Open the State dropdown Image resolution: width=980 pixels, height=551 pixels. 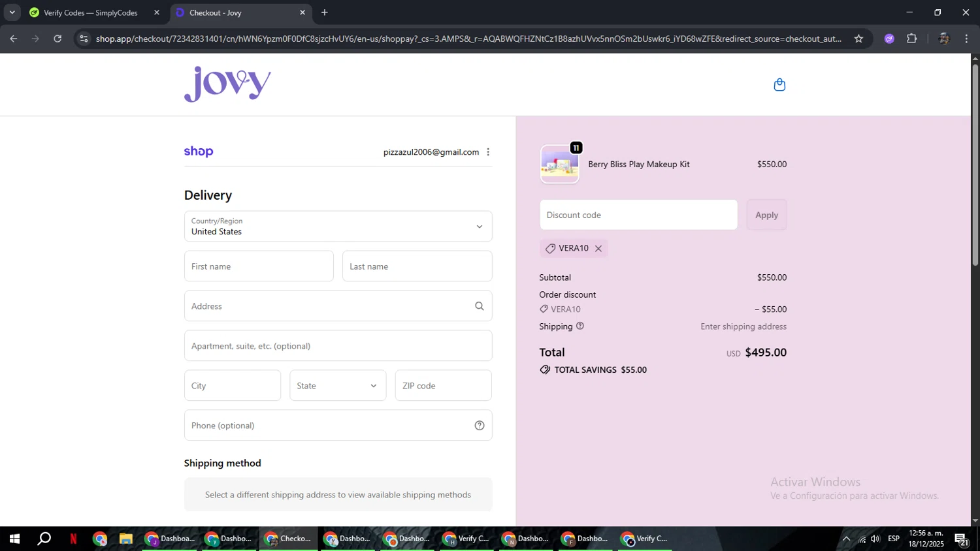tap(338, 386)
